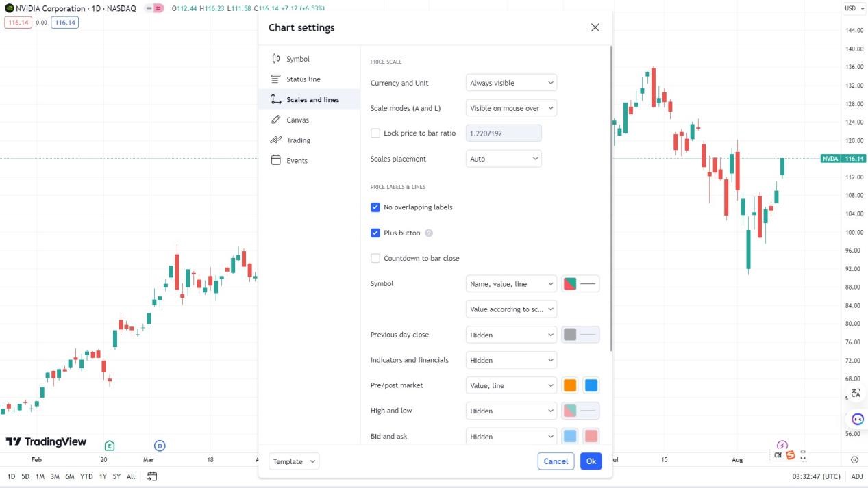Open the Symbol settings section
868x488 pixels.
pos(297,59)
